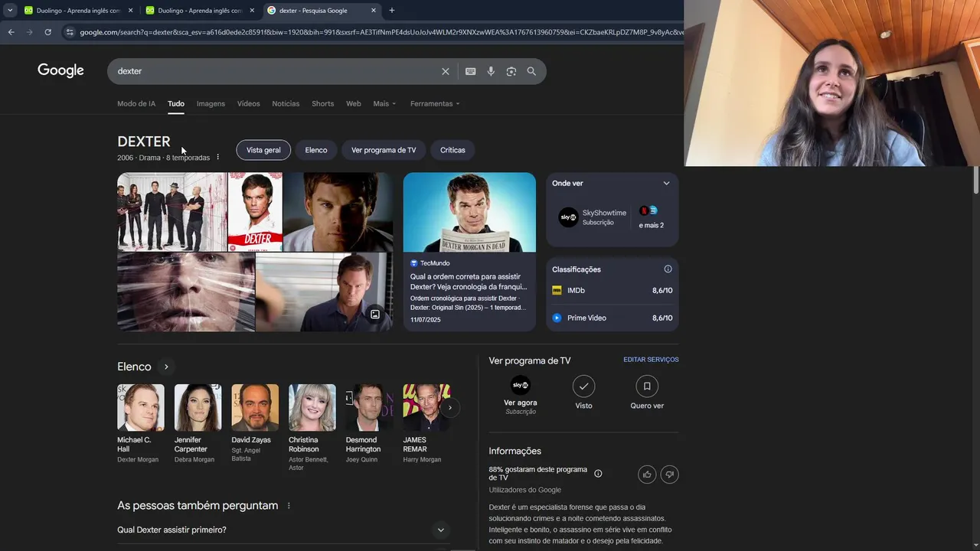Viewport: 980px width, 551px height.
Task: Click the SkyShowtime Ver agora icon
Action: tap(521, 385)
